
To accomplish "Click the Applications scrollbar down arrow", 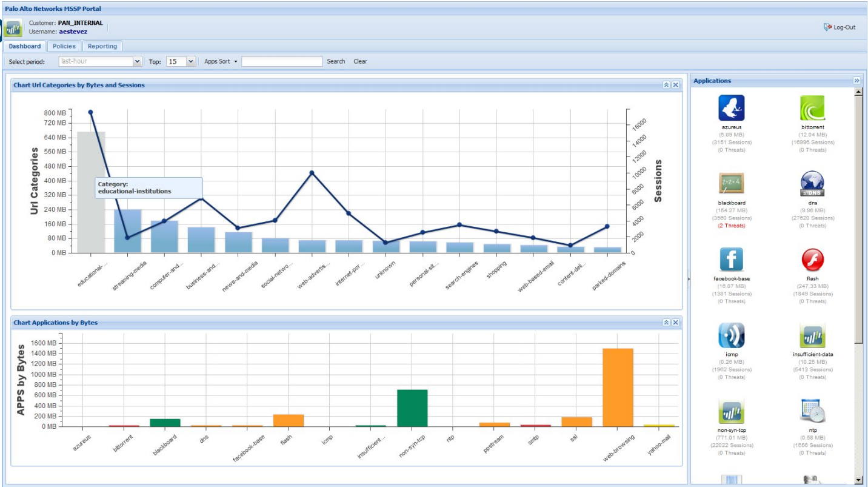I will coord(858,480).
